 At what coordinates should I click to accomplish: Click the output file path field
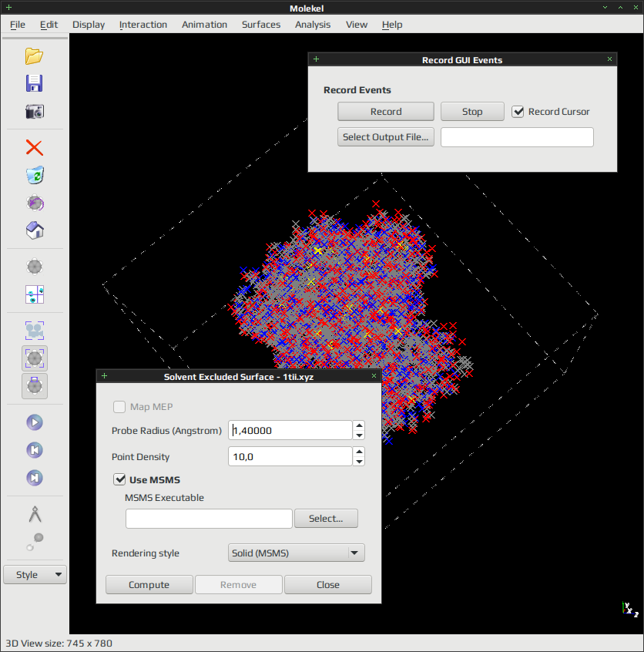[x=517, y=137]
